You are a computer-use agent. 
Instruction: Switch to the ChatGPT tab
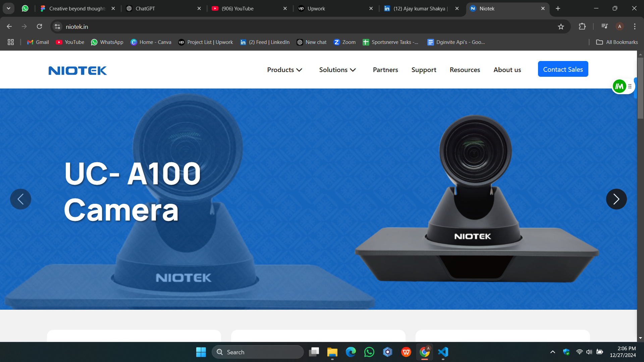click(x=164, y=8)
